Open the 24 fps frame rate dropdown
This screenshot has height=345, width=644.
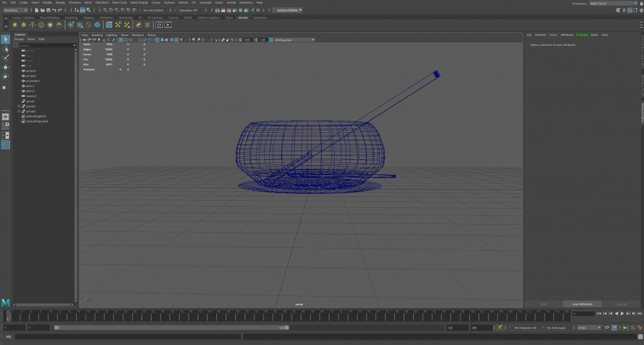tap(589, 327)
